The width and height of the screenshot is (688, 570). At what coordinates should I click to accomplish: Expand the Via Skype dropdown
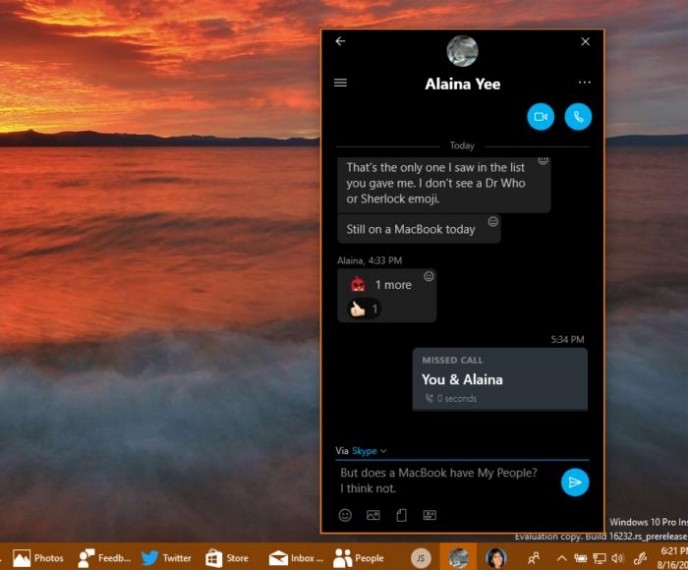[369, 451]
